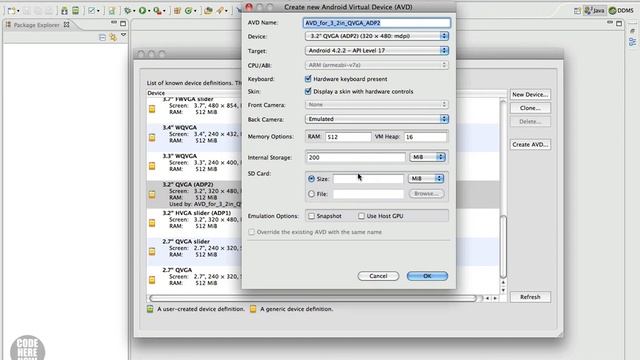
Task: Maximize the Package Explorer view
Action: (123, 23)
